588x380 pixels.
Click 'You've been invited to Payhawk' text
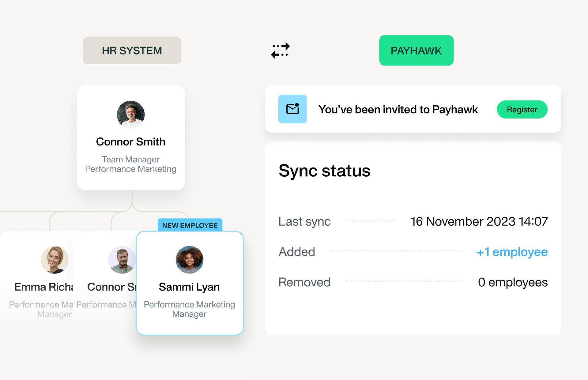(398, 110)
